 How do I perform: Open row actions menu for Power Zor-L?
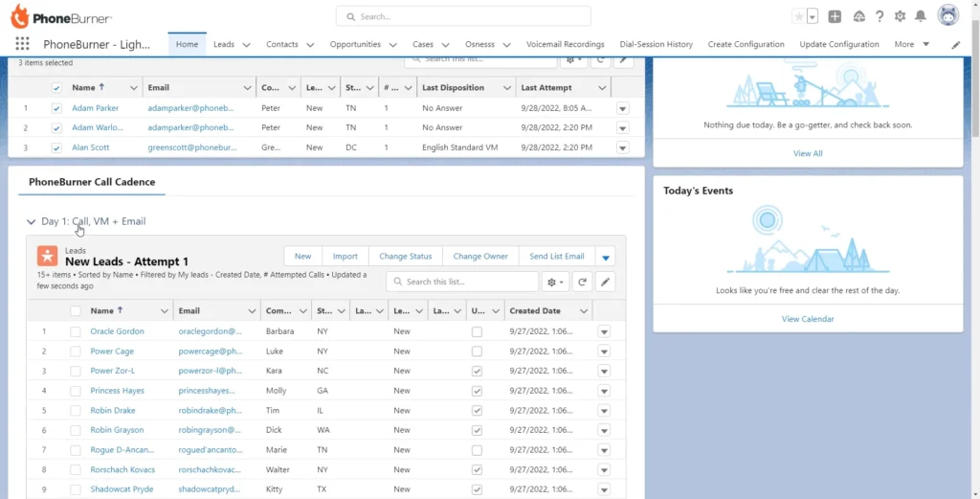604,371
